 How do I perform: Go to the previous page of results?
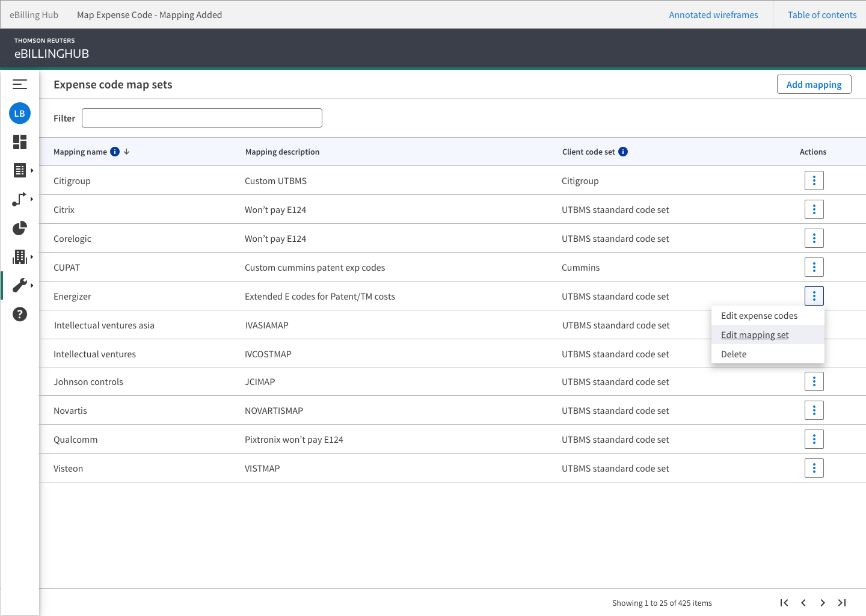click(803, 603)
